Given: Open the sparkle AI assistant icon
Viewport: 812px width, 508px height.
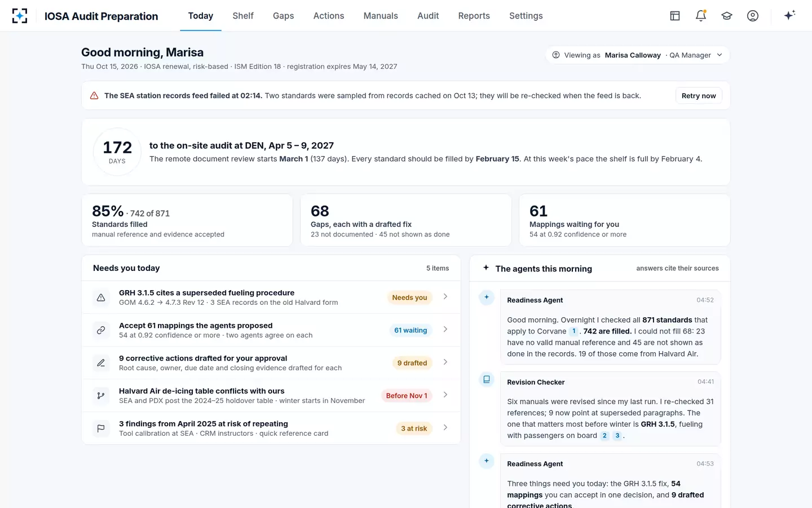Looking at the screenshot, I should [789, 15].
